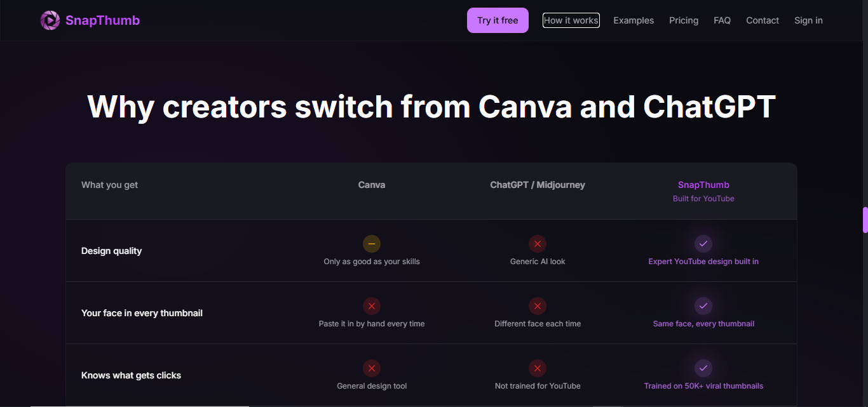
Task: Go to the Examples section
Action: click(x=634, y=20)
